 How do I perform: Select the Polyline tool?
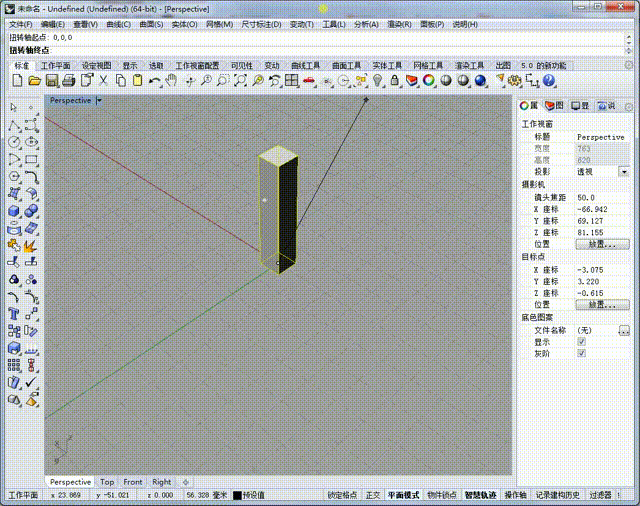pyautogui.click(x=14, y=125)
